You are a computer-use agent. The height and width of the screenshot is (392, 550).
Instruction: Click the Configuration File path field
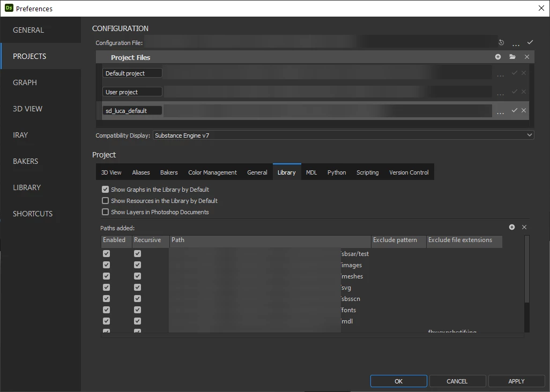click(321, 42)
